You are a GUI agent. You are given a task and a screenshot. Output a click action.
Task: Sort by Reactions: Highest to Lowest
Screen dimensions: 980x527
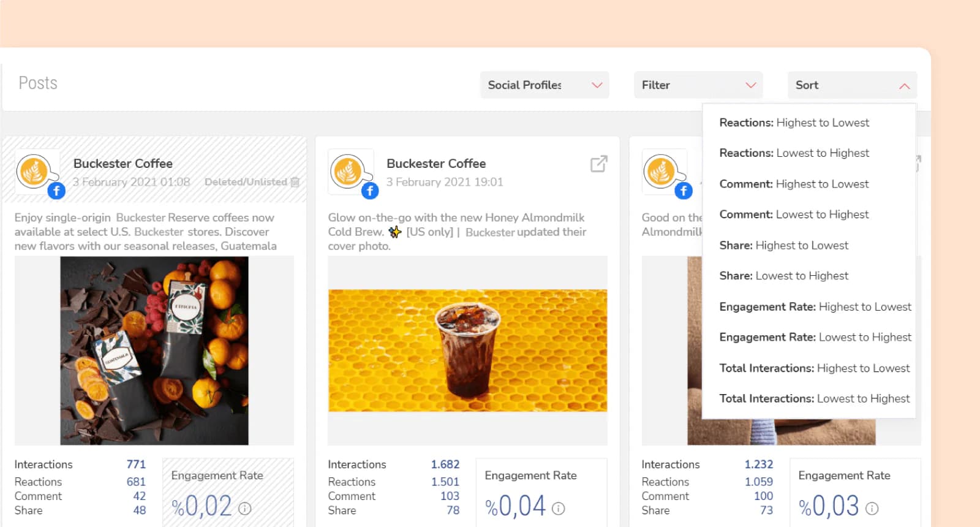pyautogui.click(x=794, y=123)
